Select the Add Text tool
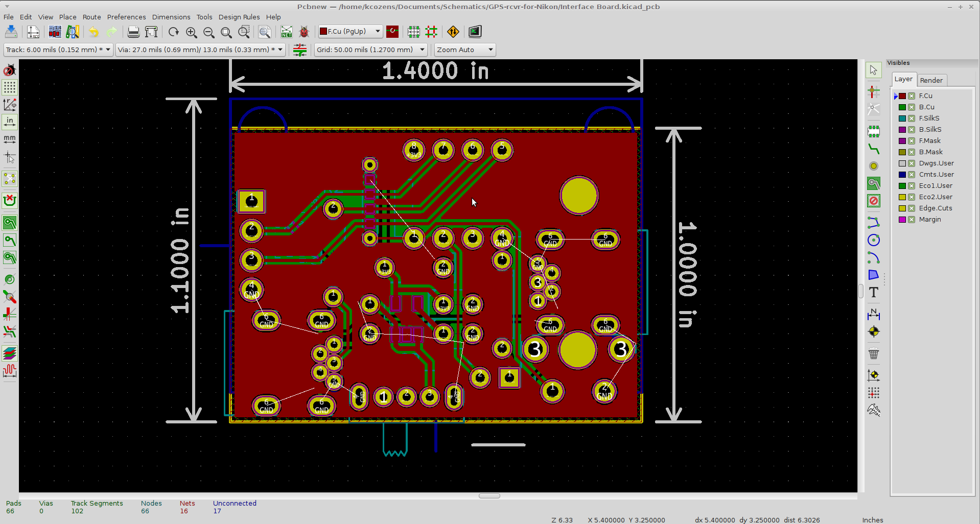 coord(874,293)
